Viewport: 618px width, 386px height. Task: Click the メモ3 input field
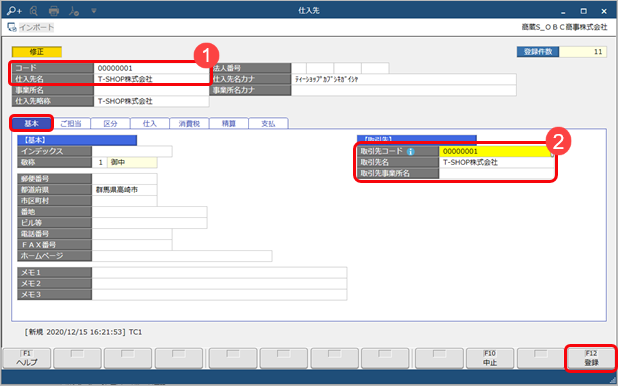[x=220, y=295]
